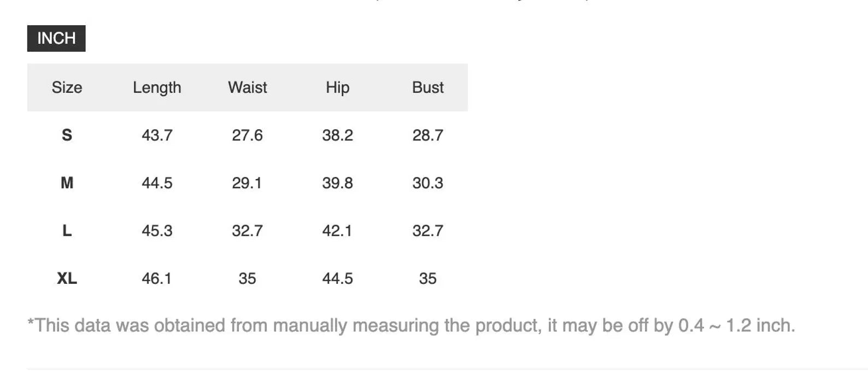Select the M size row label
Screen dimensions: 868x374
point(67,183)
